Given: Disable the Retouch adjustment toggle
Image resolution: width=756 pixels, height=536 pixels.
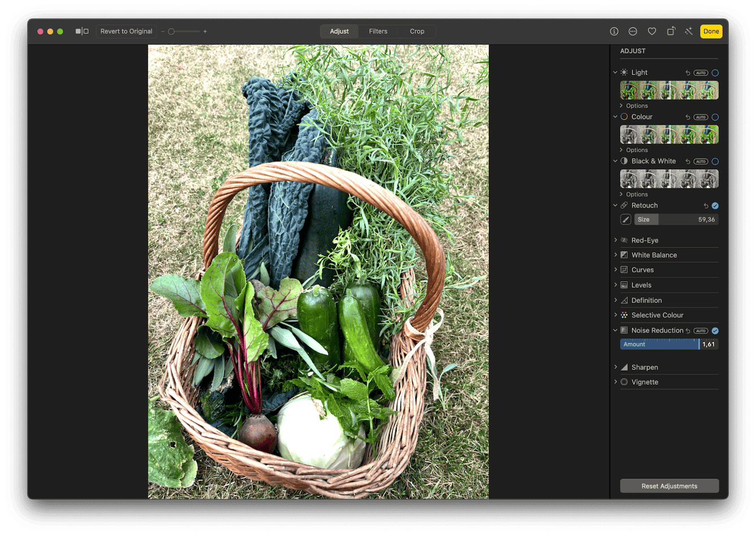Looking at the screenshot, I should click(x=715, y=205).
